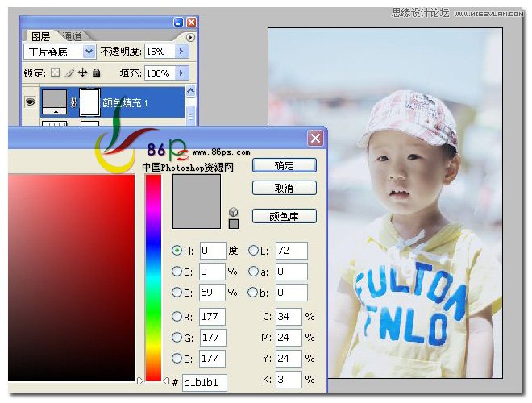The height and width of the screenshot is (403, 532).
Task: Click the large color field gradient
Action: (71, 278)
